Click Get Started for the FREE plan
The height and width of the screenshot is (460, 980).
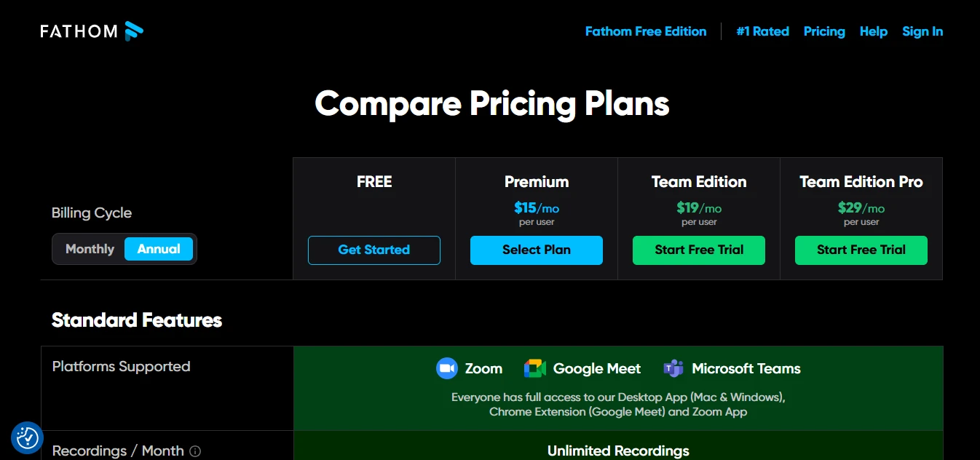click(x=374, y=250)
